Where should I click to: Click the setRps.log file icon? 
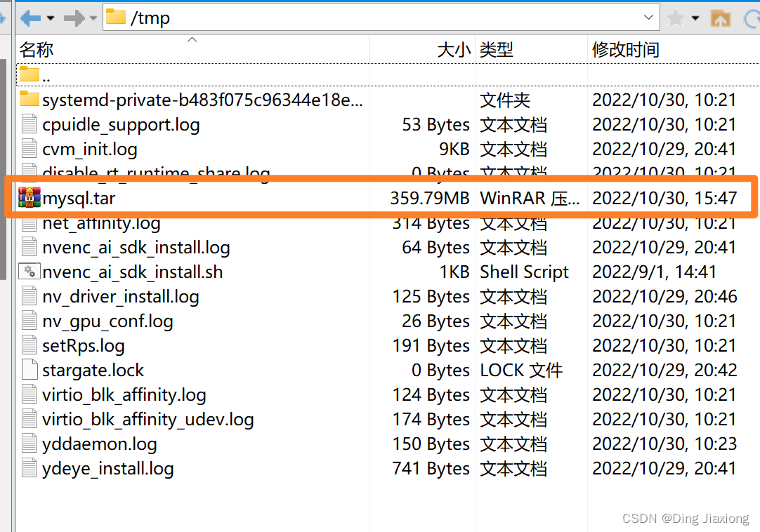click(x=29, y=345)
